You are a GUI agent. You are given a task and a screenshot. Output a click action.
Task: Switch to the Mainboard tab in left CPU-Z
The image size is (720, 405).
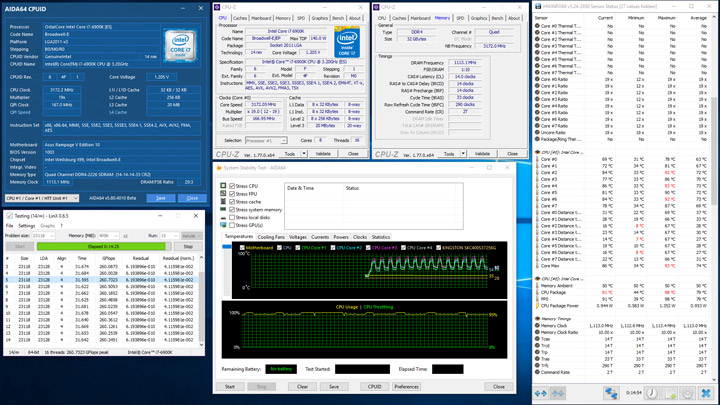261,18
